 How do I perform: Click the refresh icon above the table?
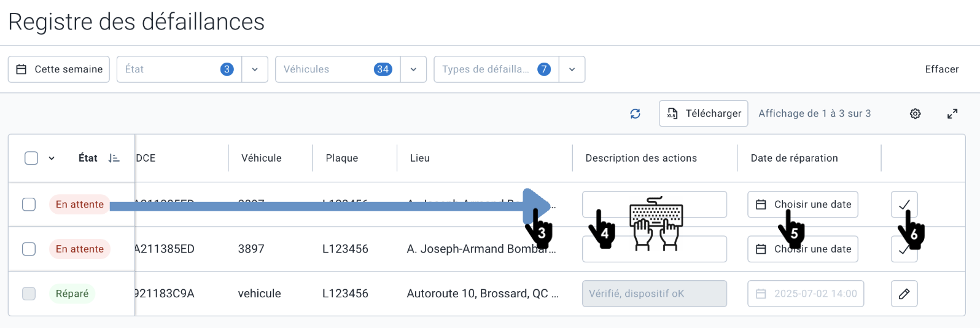coord(635,114)
